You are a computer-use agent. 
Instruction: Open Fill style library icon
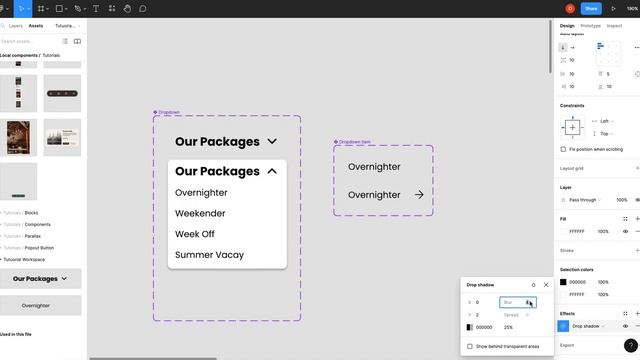tap(625, 219)
